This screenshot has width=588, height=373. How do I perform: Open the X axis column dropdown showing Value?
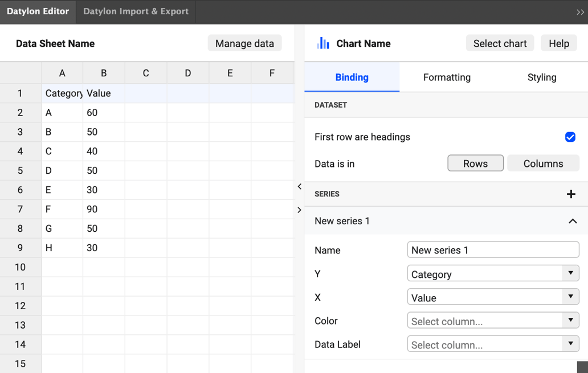pyautogui.click(x=492, y=297)
